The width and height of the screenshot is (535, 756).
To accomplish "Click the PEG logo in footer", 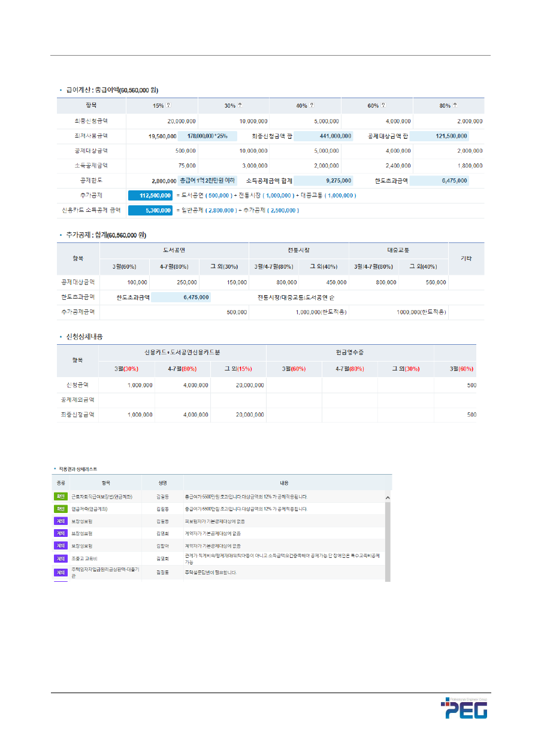I will tap(464, 708).
